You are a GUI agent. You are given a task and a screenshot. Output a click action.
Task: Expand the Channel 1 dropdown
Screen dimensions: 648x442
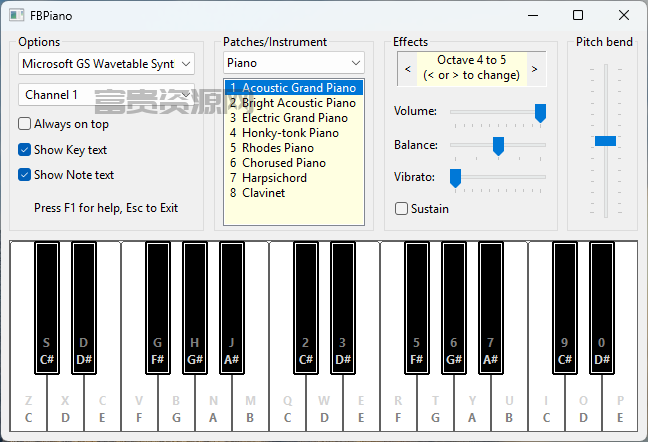coord(106,95)
